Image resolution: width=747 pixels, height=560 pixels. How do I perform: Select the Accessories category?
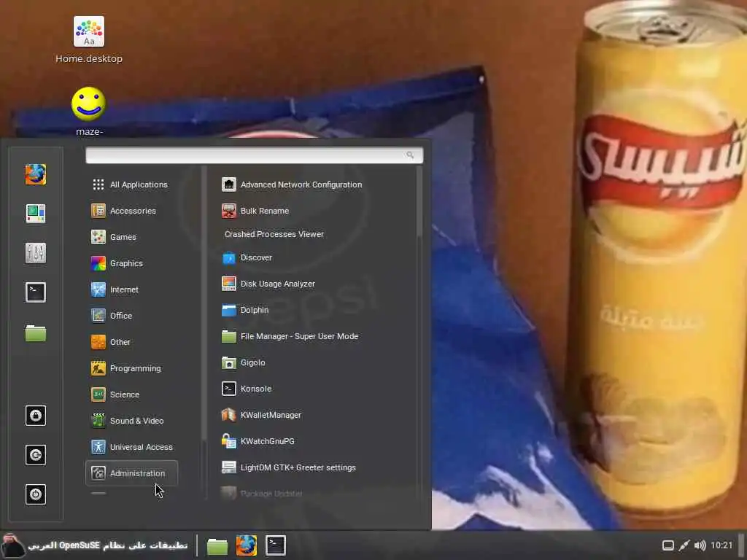tap(131, 211)
